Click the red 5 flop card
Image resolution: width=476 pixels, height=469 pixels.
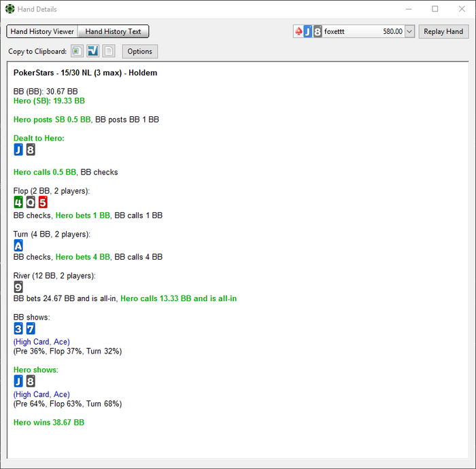43,203
